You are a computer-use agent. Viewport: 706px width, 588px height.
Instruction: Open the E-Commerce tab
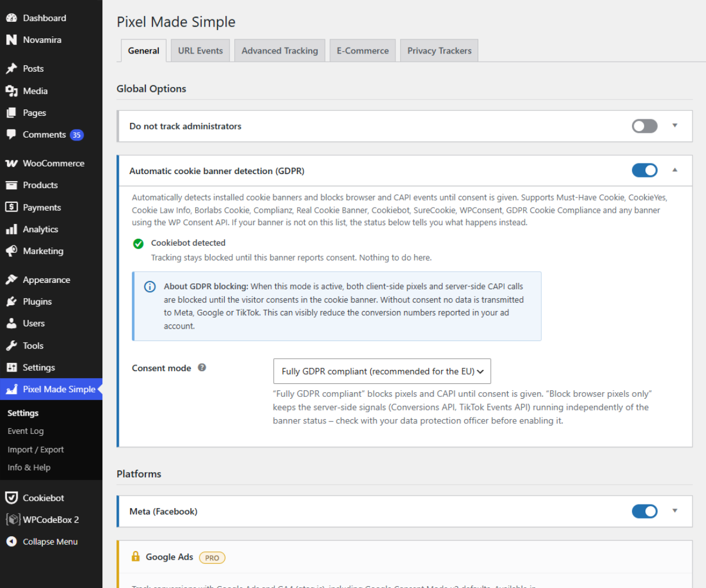(x=362, y=51)
